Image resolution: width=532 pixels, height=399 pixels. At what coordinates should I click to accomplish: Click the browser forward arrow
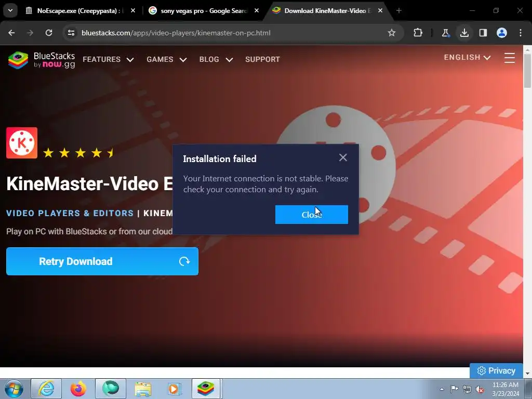[30, 33]
